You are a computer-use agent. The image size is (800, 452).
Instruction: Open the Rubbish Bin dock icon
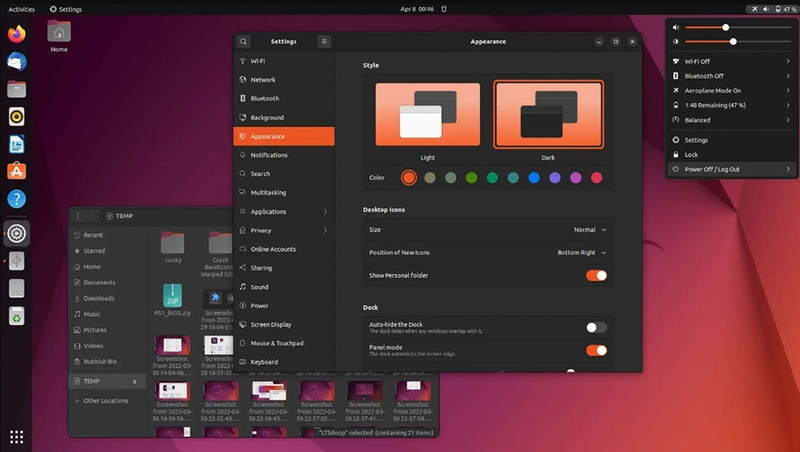tap(16, 316)
